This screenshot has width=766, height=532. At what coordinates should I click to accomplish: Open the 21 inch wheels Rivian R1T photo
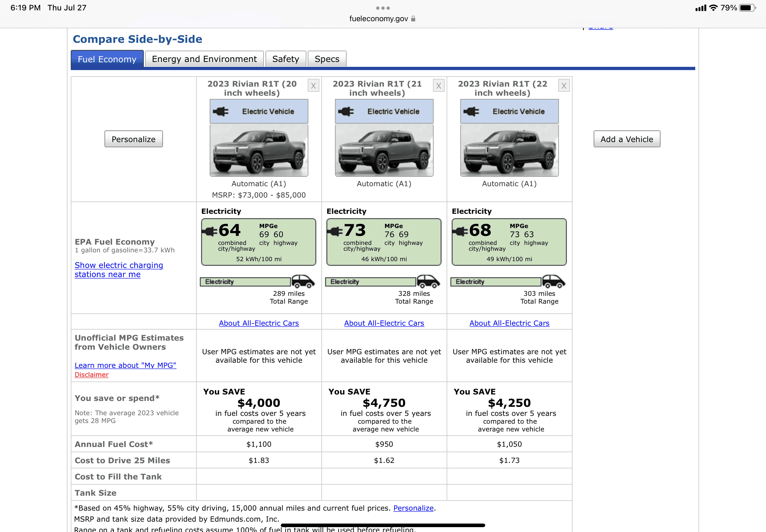(384, 150)
